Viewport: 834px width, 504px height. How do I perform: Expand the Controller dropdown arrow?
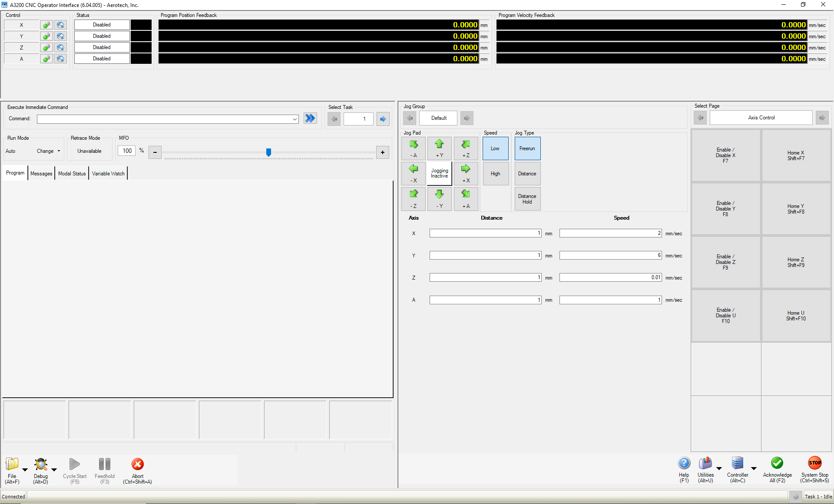click(x=754, y=468)
